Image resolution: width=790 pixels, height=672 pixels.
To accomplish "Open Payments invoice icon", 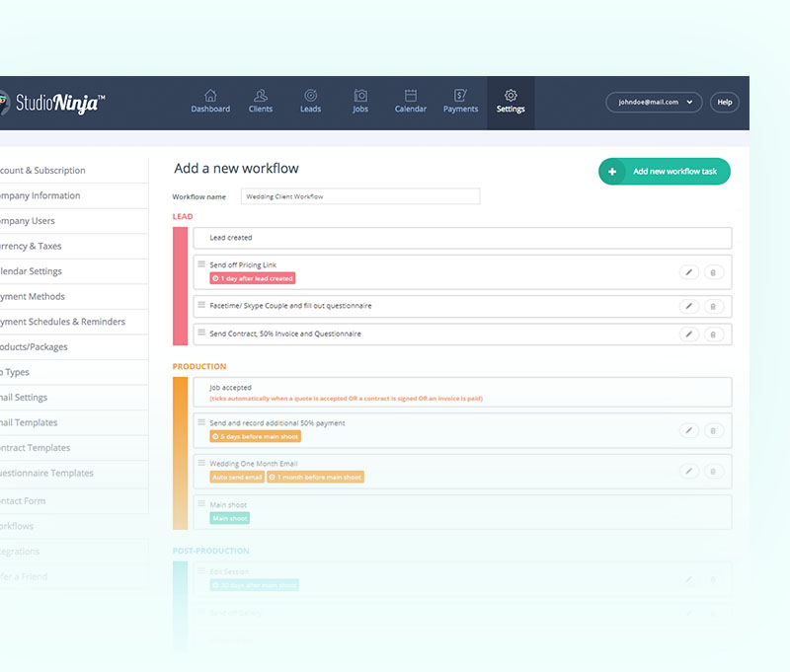I will [460, 95].
